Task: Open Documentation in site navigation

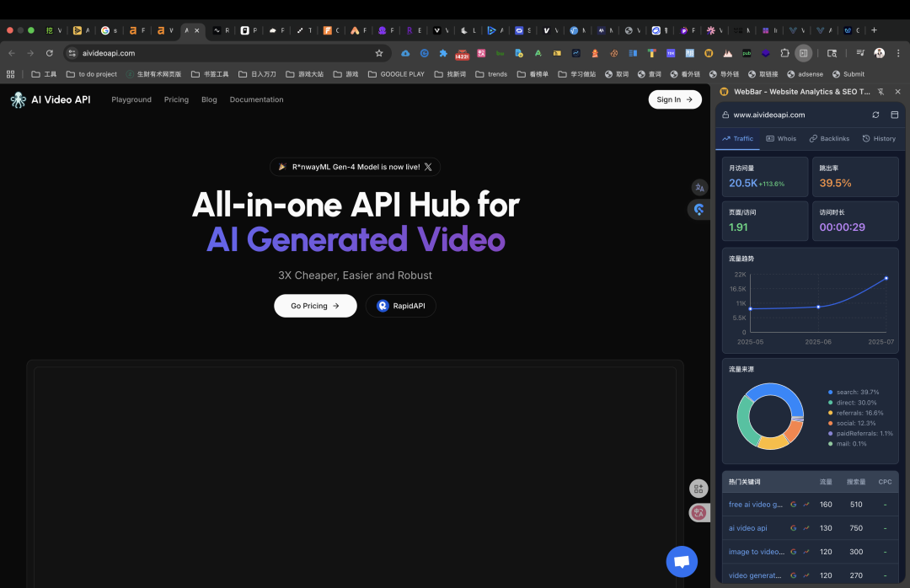Action: click(x=256, y=100)
